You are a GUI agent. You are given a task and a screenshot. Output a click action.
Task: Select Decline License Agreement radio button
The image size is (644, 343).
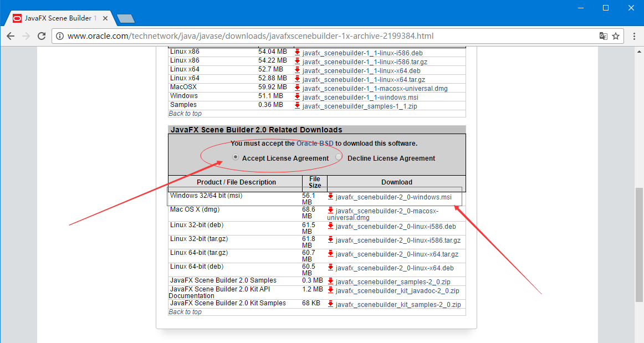pos(339,157)
